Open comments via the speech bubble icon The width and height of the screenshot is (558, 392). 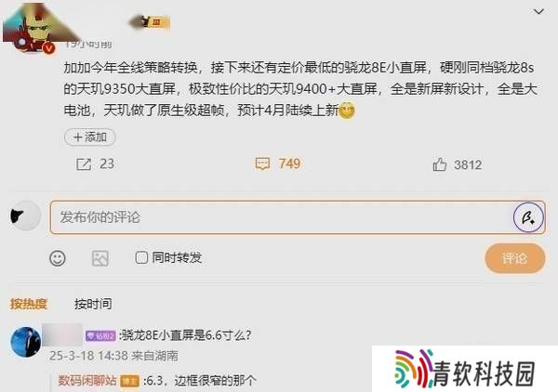point(262,163)
